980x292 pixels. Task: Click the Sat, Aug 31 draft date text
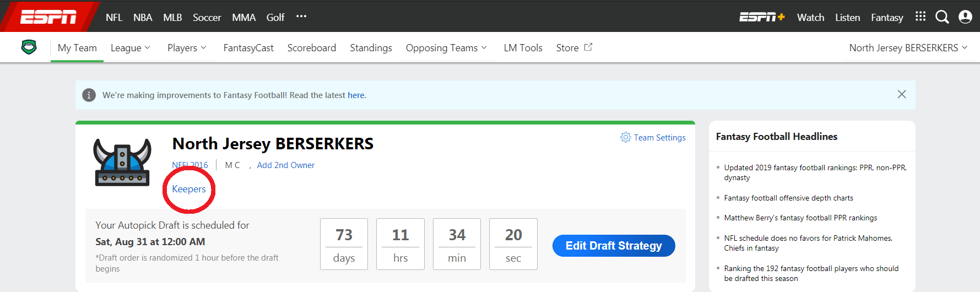point(150,242)
